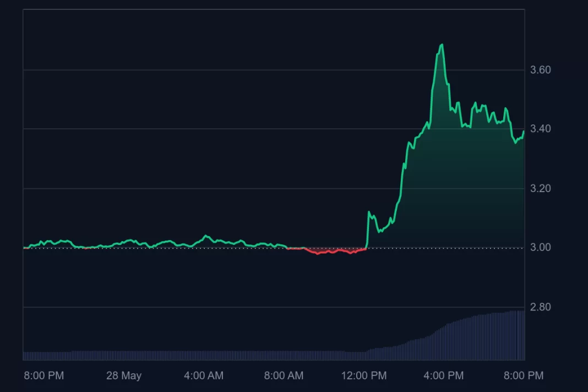Viewport: 588px width, 392px height.
Task: Click the 3.20 price axis label
Action: tap(540, 188)
